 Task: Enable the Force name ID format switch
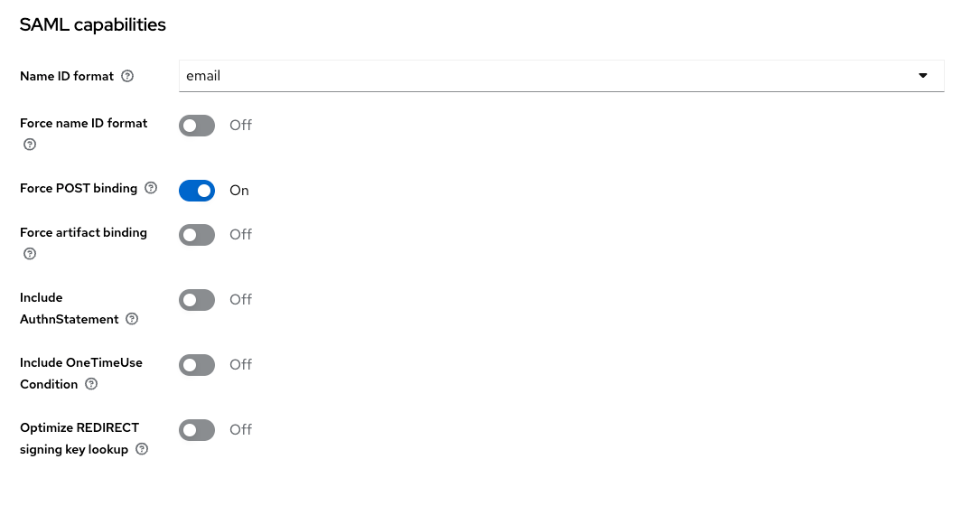[x=197, y=126]
